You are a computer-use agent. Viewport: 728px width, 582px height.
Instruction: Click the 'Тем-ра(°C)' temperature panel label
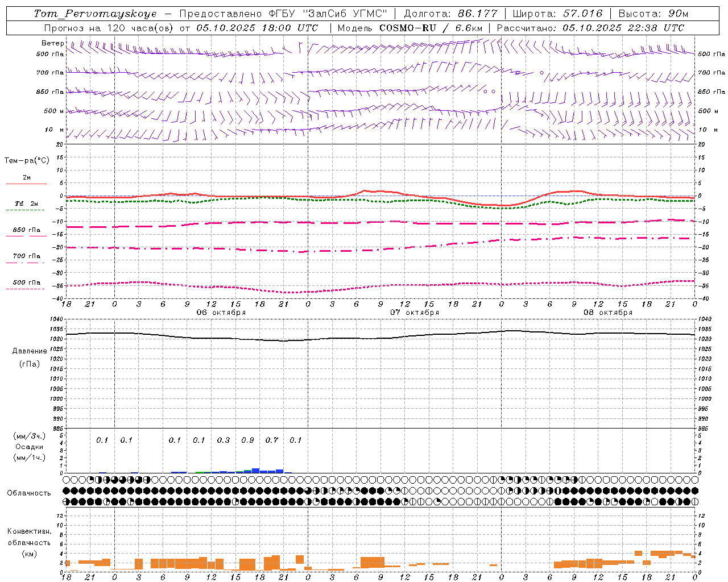[27, 161]
